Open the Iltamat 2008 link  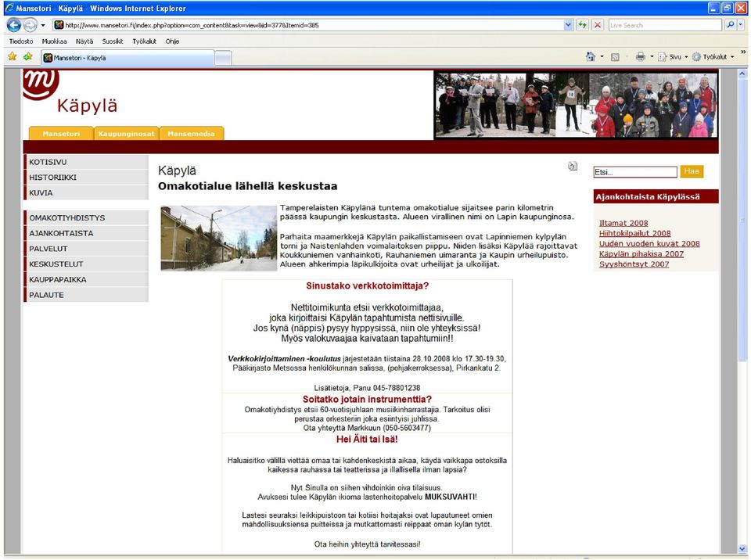623,223
